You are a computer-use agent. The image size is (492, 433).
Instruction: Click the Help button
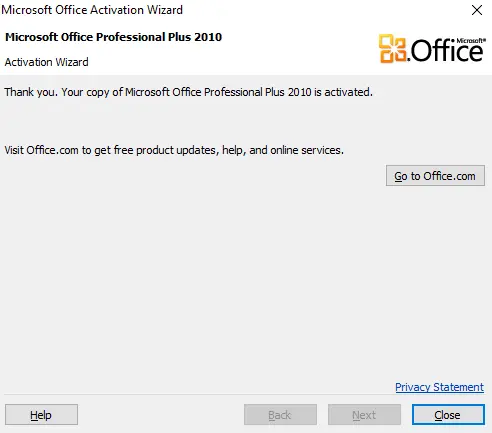[41, 415]
